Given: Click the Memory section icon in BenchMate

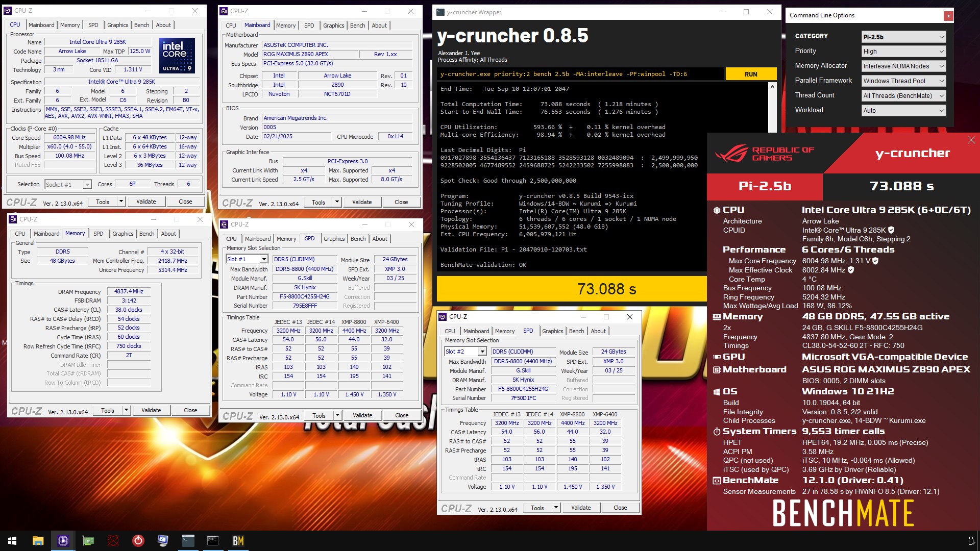Looking at the screenshot, I should (717, 317).
